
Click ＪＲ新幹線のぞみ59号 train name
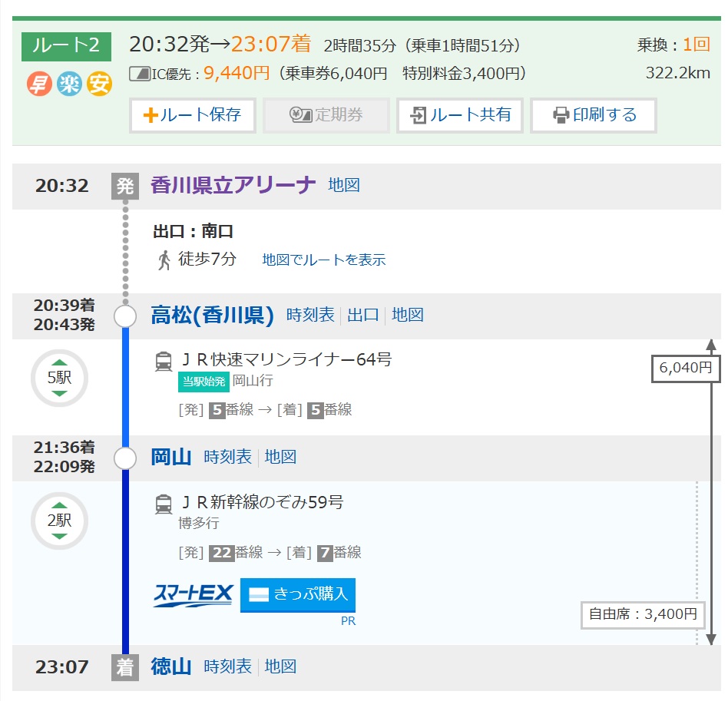point(263,502)
